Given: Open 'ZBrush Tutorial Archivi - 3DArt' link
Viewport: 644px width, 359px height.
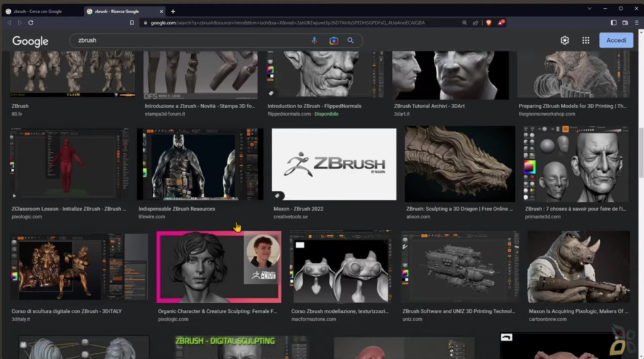Looking at the screenshot, I should point(429,106).
